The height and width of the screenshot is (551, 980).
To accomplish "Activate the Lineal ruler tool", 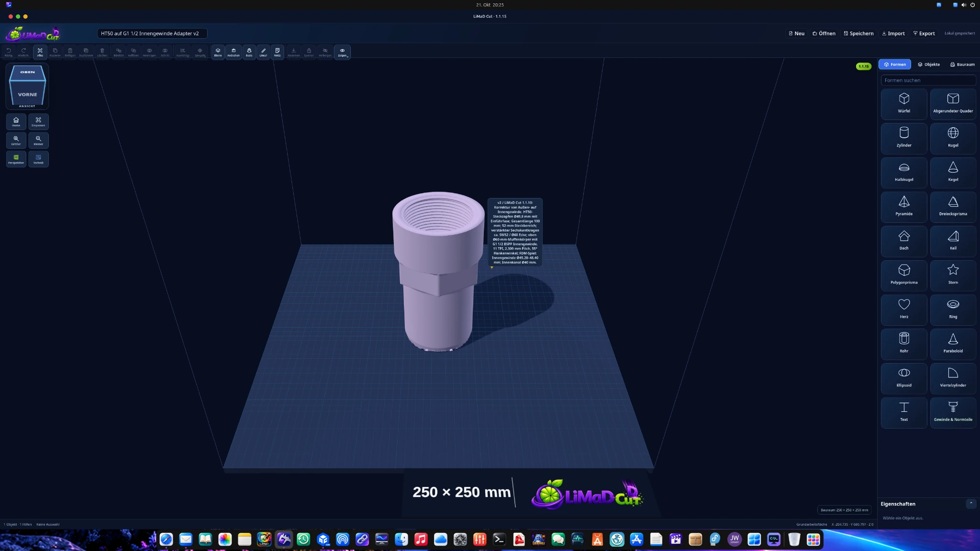I will [x=263, y=52].
